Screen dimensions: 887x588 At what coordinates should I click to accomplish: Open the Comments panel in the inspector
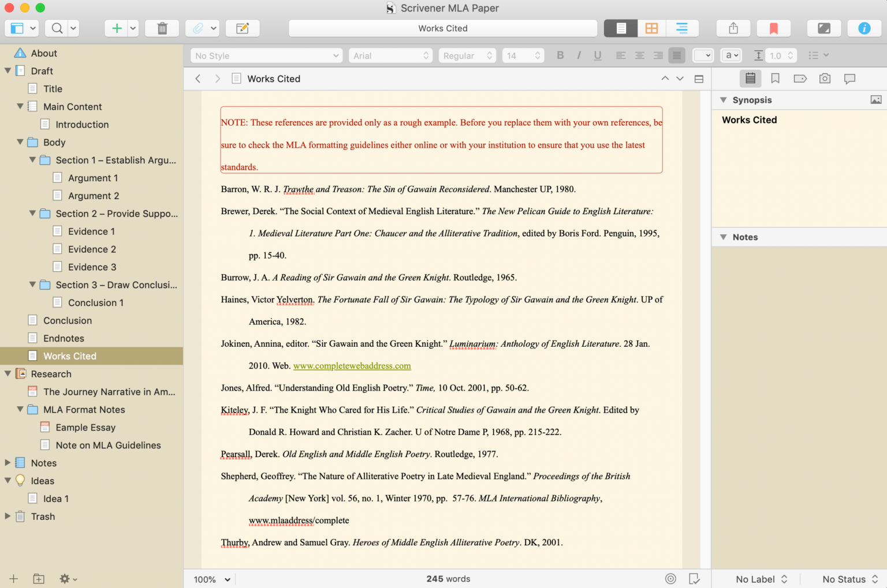[x=850, y=78]
